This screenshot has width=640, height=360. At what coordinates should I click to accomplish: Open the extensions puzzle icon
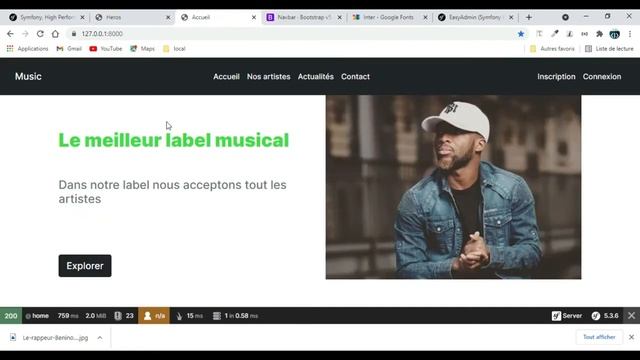click(599, 34)
